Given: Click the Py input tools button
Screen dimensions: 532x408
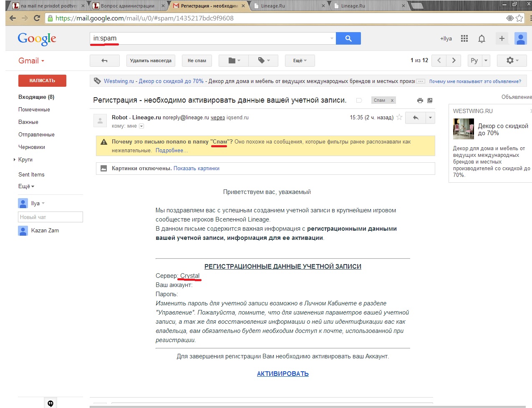Looking at the screenshot, I should click(x=474, y=60).
